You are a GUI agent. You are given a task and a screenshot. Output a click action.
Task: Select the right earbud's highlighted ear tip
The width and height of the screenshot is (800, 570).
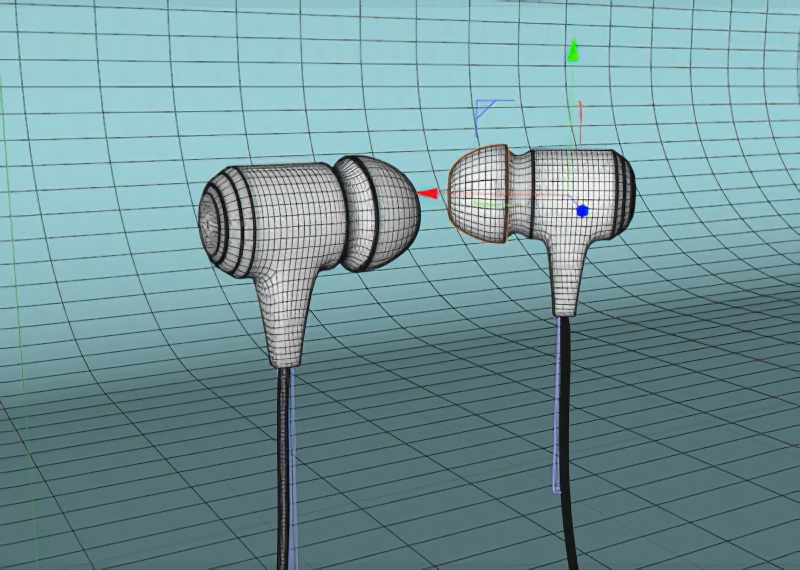click(478, 194)
